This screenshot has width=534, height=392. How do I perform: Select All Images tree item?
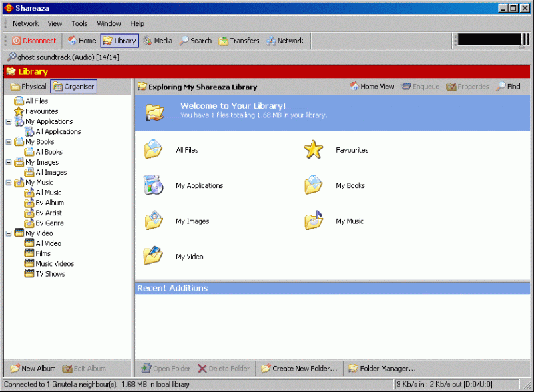(45, 173)
